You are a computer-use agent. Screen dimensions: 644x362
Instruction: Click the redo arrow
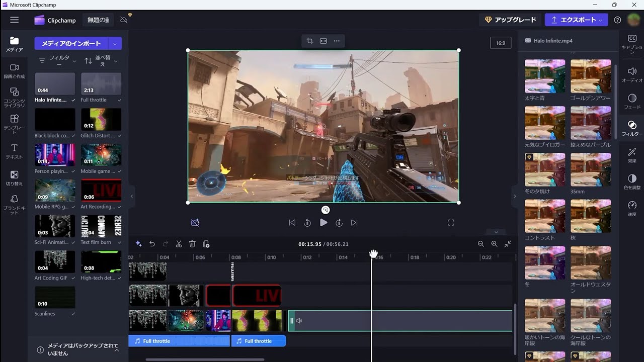(166, 244)
